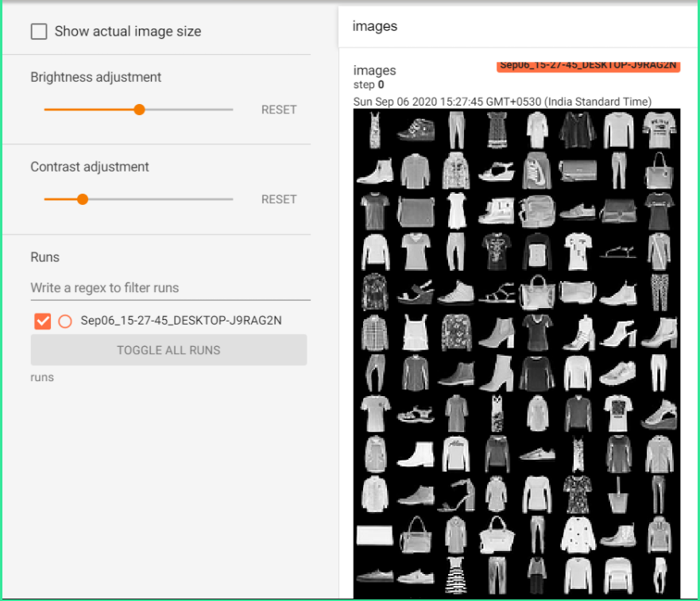700x601 pixels.
Task: Reset the contrast adjustment
Action: 279,199
